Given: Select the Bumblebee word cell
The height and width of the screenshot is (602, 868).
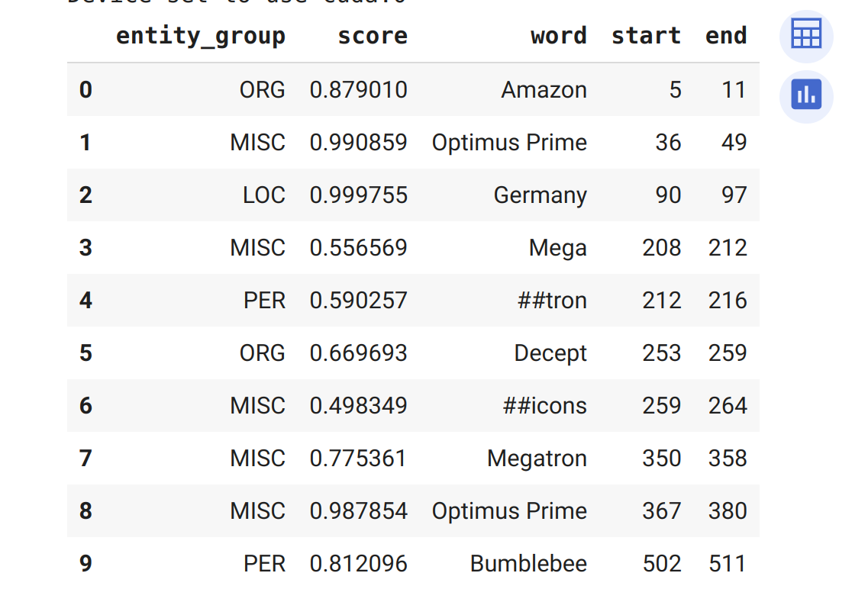Looking at the screenshot, I should tap(528, 564).
